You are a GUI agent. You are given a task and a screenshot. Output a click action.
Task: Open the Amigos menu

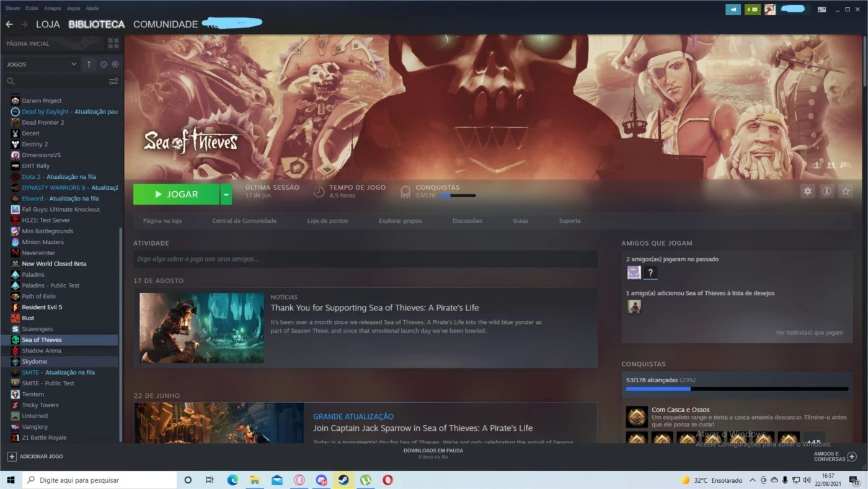point(53,9)
